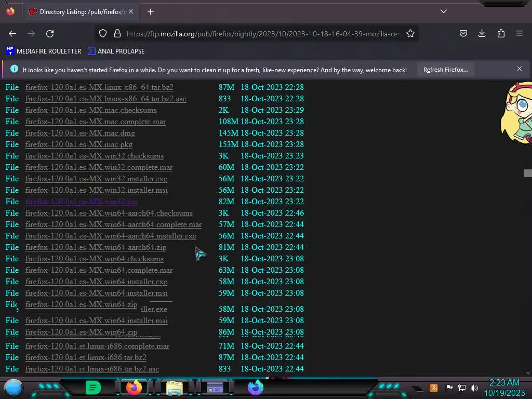The image size is (532, 399).
Task: View site security padlock info
Action: (x=117, y=34)
